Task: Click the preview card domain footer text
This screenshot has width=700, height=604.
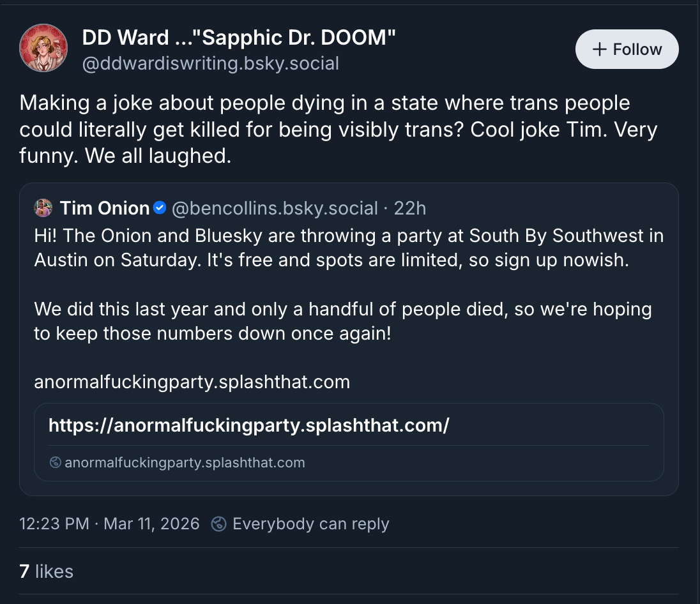Action: click(185, 462)
